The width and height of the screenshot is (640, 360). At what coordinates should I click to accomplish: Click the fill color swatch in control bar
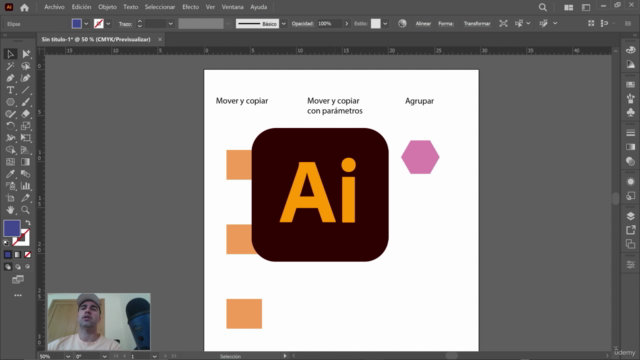(x=77, y=24)
